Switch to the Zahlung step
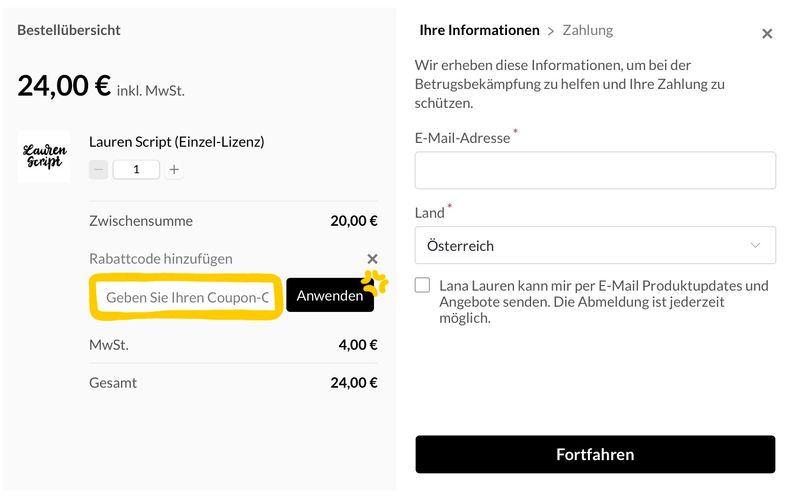800x497 pixels. (x=588, y=31)
